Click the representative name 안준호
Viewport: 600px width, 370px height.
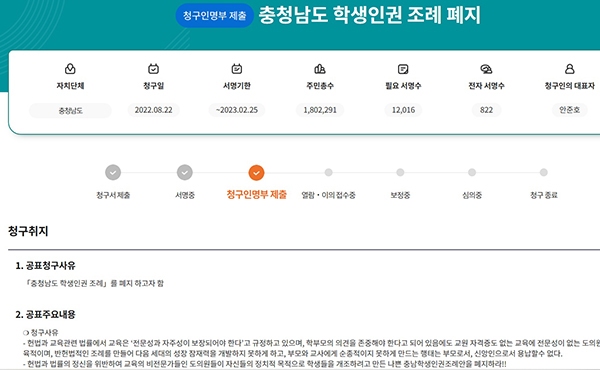(570, 110)
